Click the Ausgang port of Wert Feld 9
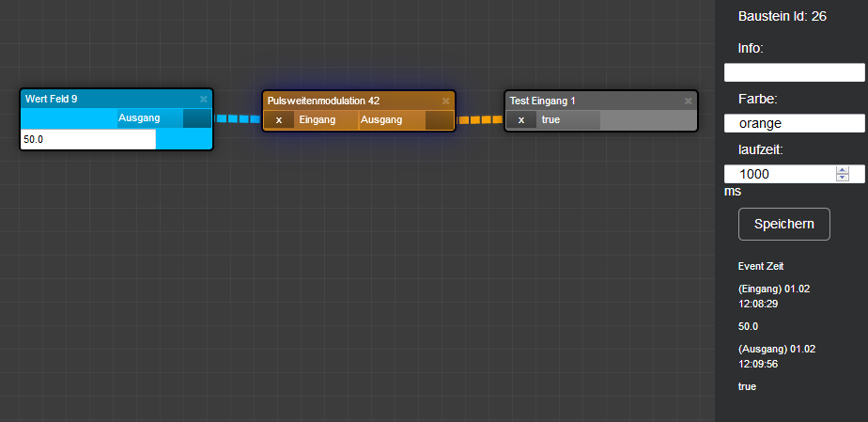The height and width of the screenshot is (422, 868). click(x=149, y=118)
